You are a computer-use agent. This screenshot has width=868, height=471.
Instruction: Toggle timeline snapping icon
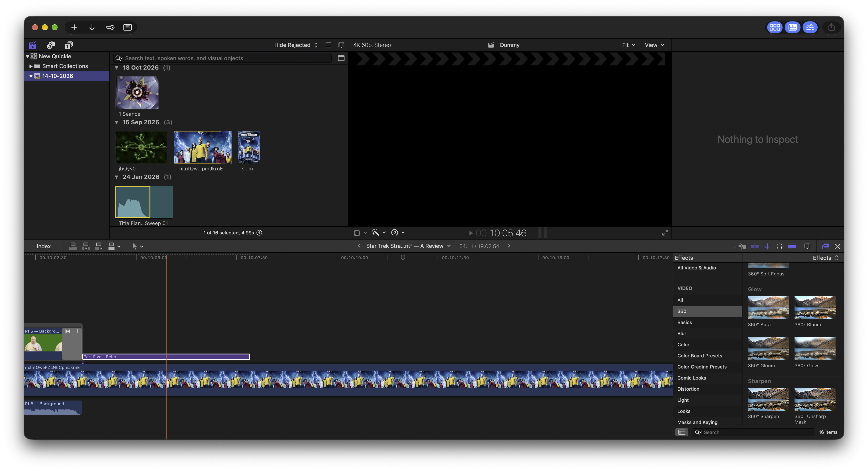(792, 246)
